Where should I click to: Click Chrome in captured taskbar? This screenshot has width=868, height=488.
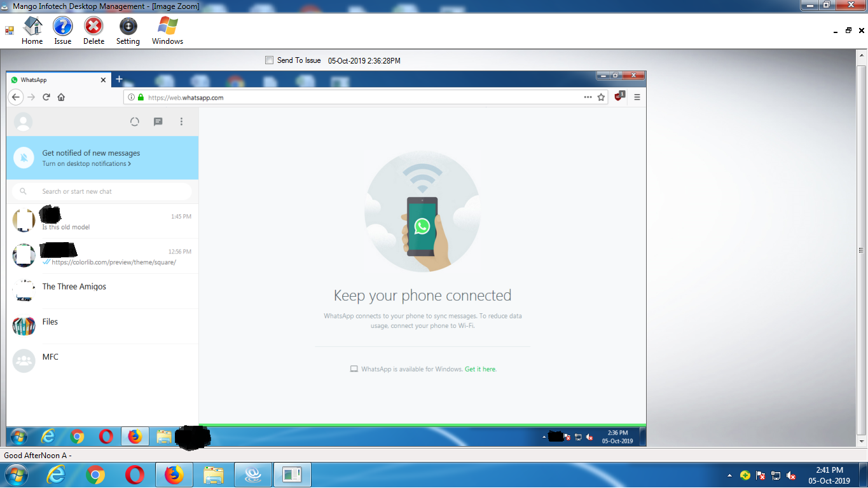[x=78, y=437]
